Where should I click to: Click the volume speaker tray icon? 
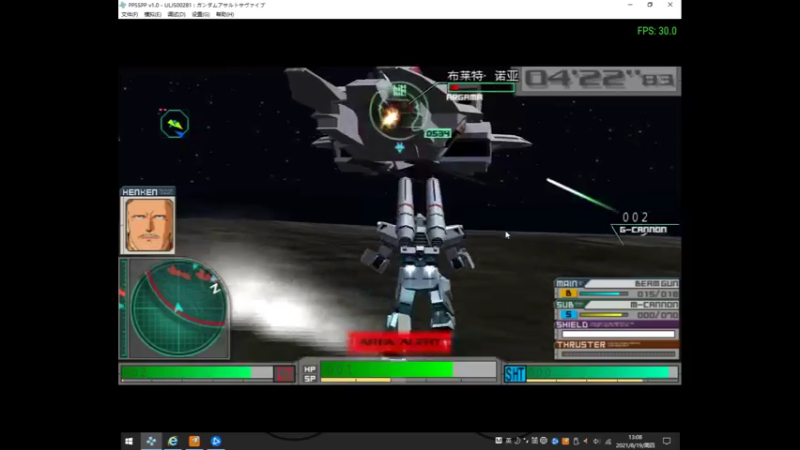[x=596, y=441]
